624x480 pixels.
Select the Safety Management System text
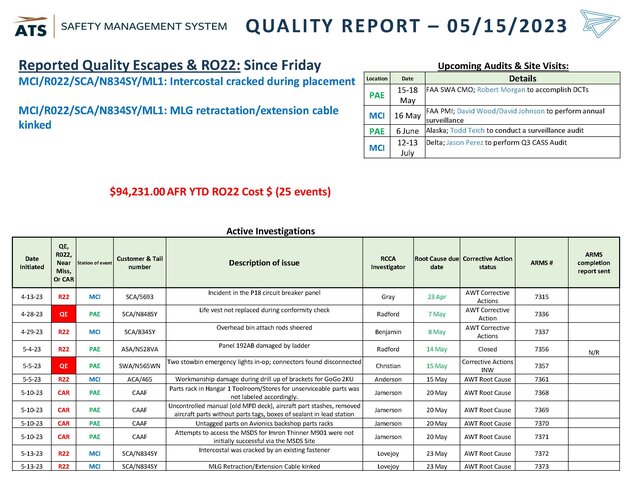point(144,27)
